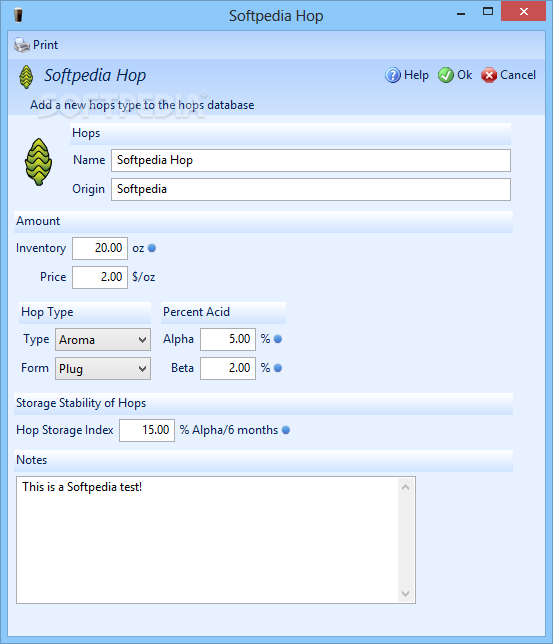
Task: Close the Softpedia Hop window
Action: point(524,12)
